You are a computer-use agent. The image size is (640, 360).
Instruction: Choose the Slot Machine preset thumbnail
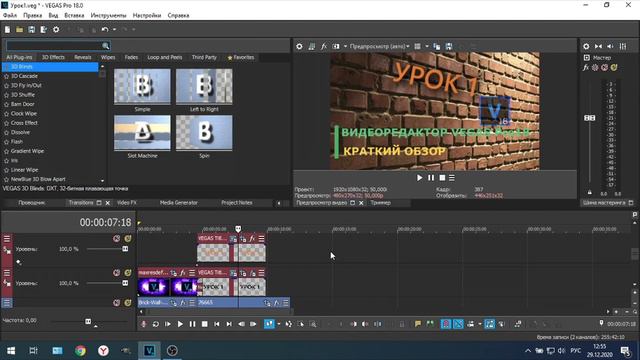pos(142,133)
